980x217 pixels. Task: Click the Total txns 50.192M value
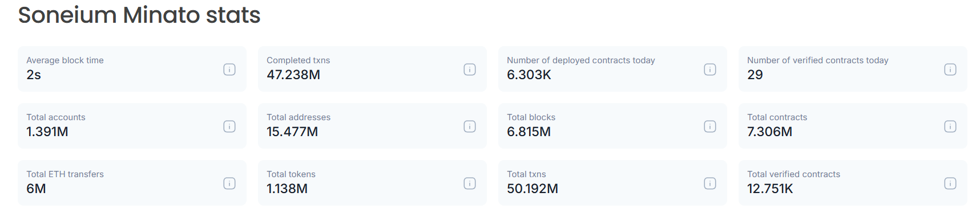(x=533, y=189)
